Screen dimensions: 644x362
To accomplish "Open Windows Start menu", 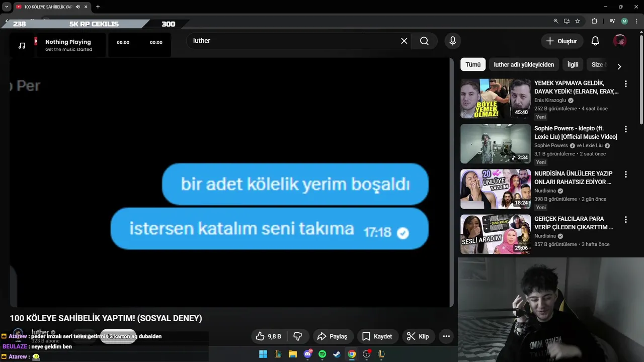I will click(x=263, y=354).
